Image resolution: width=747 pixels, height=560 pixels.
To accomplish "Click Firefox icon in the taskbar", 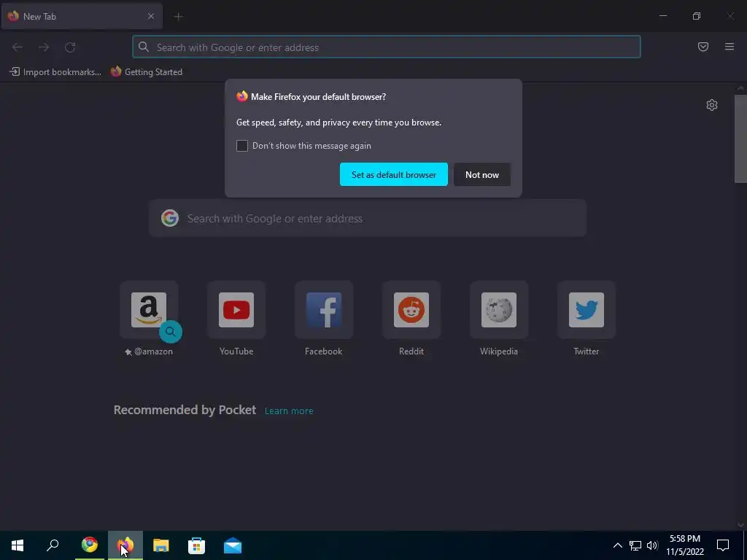I will [125, 545].
